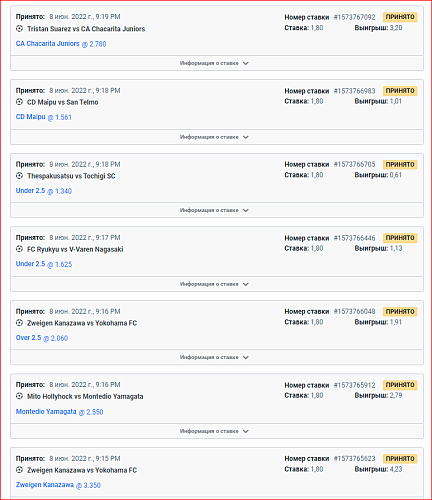
Task: Open Montedio Yamagata @ 2.550 link
Action: coord(59,412)
